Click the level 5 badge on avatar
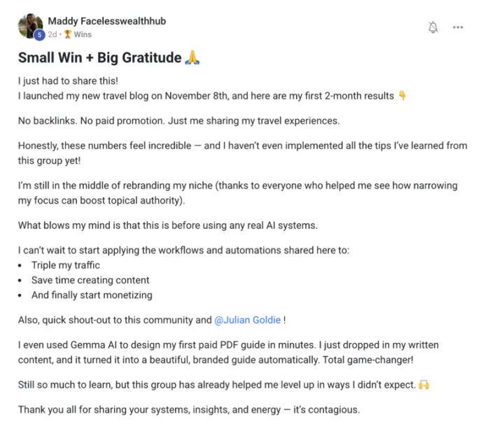The image size is (504, 431). (39, 34)
